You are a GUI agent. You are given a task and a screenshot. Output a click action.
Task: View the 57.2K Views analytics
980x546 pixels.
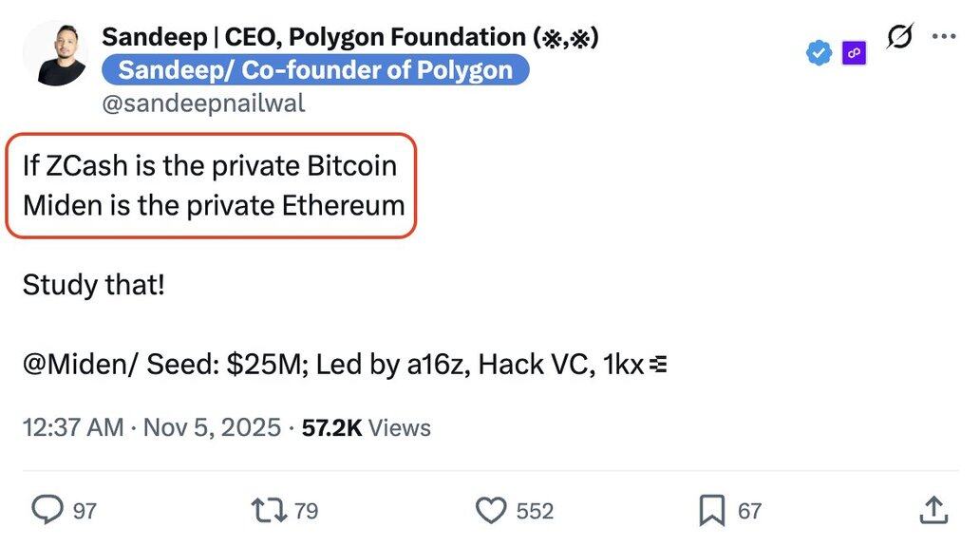pyautogui.click(x=366, y=427)
